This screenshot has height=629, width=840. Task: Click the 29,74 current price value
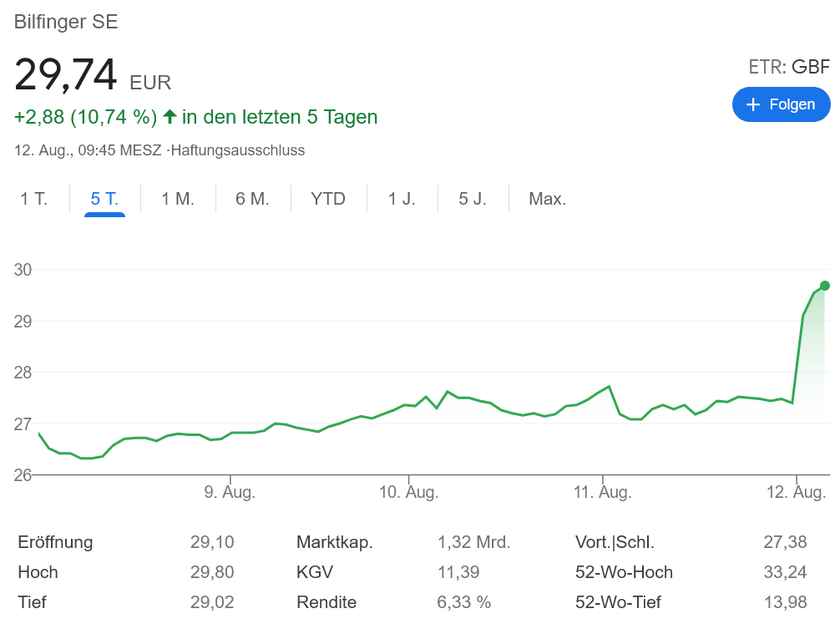pyautogui.click(x=66, y=75)
